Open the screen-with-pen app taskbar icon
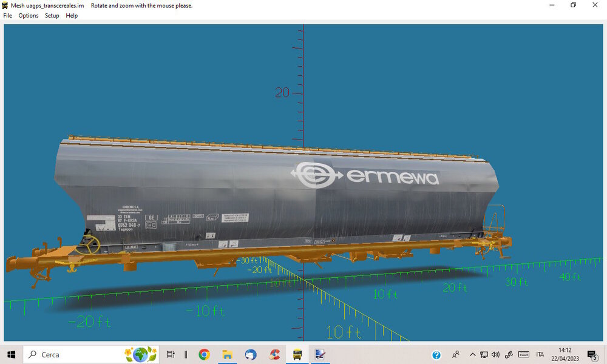Screen dimensions: 607x364 point(320,354)
